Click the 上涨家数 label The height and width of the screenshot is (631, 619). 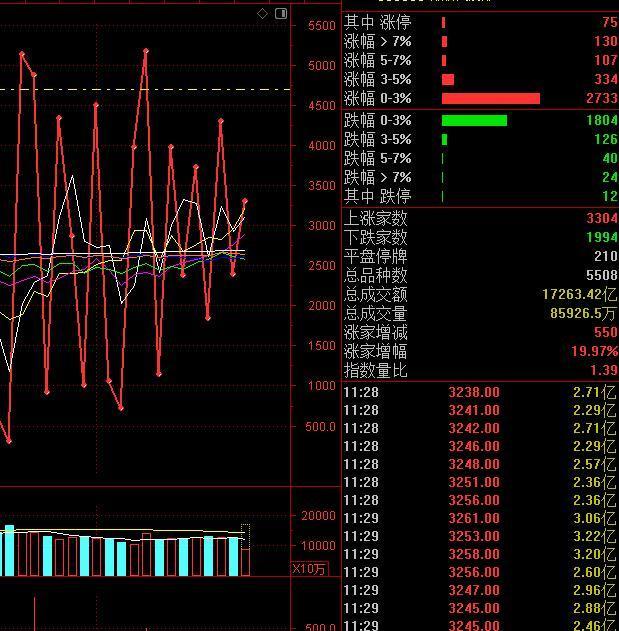(x=376, y=219)
